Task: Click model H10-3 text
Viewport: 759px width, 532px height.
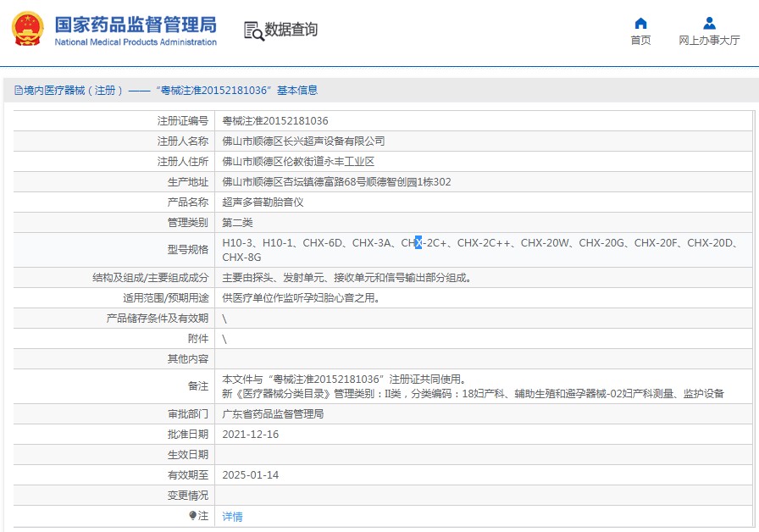Action: tap(237, 242)
